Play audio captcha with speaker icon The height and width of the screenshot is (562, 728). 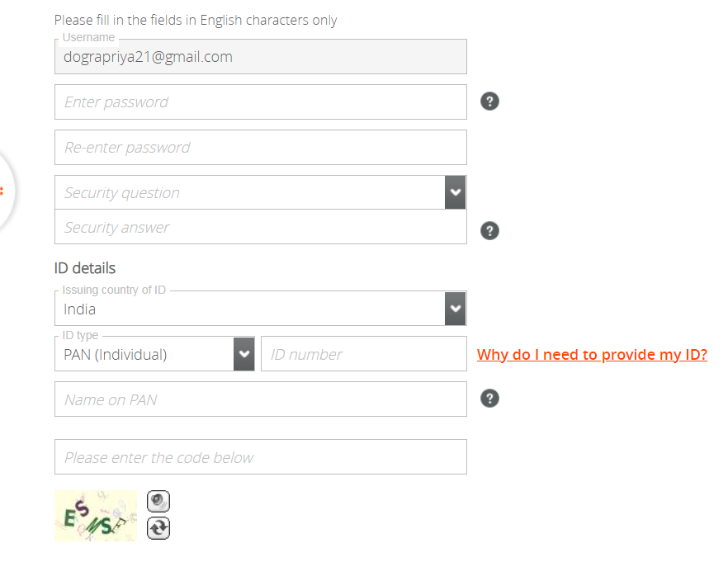158,501
